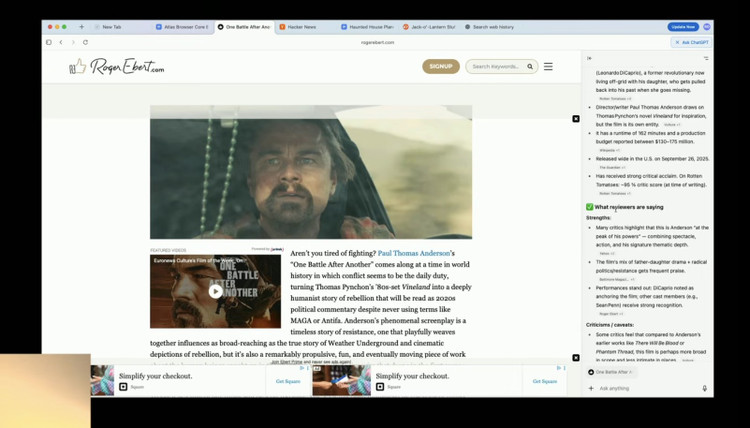Click the Ask ChatGPT button
This screenshot has height=428, width=750.
pos(692,42)
